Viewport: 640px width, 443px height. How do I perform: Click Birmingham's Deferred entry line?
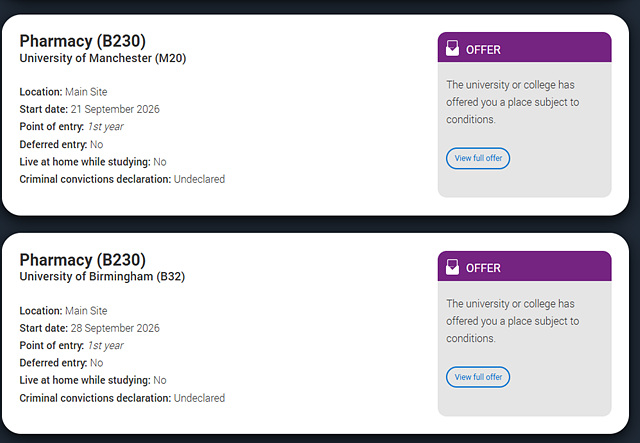click(61, 363)
